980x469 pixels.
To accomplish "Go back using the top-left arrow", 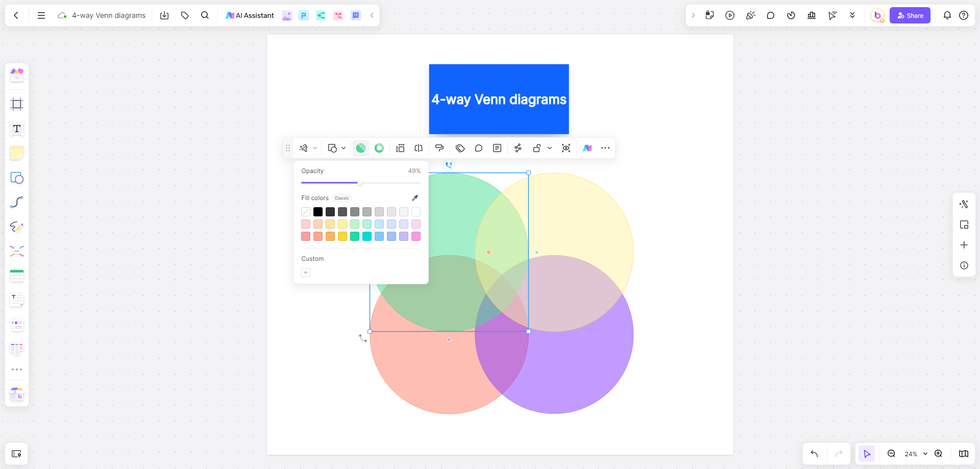I will point(16,15).
